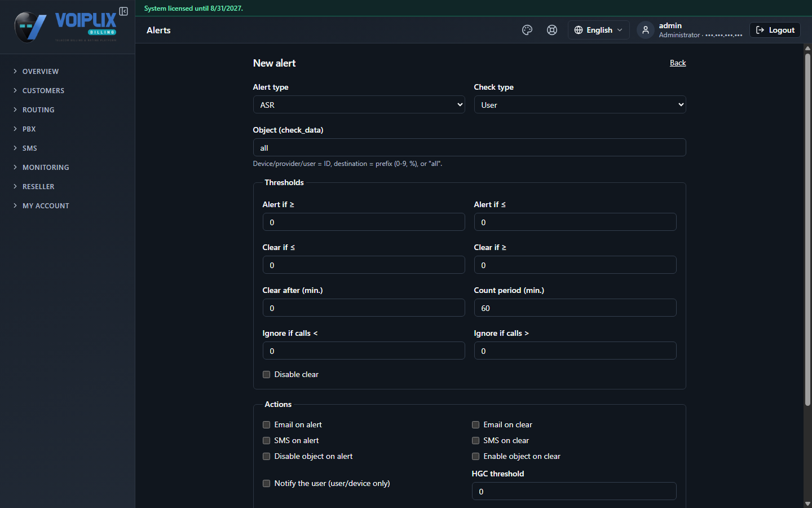The image size is (812, 508).
Task: Click the HGC threshold field
Action: click(574, 491)
